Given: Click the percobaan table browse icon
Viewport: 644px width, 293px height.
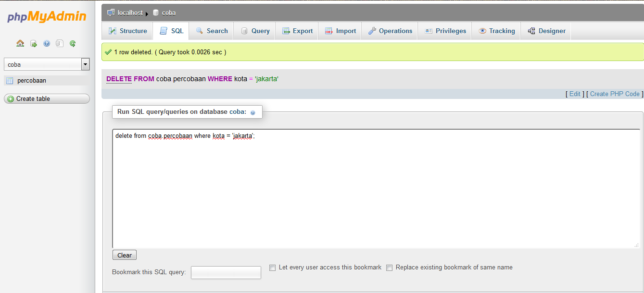Looking at the screenshot, I should click(10, 81).
